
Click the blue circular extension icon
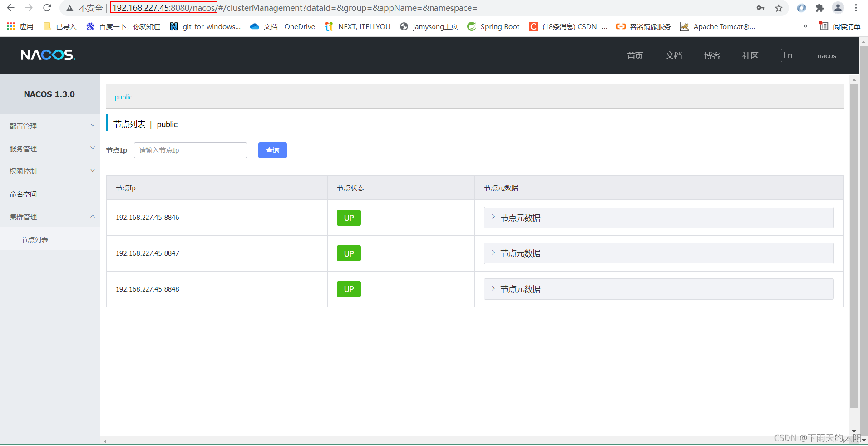coord(802,8)
